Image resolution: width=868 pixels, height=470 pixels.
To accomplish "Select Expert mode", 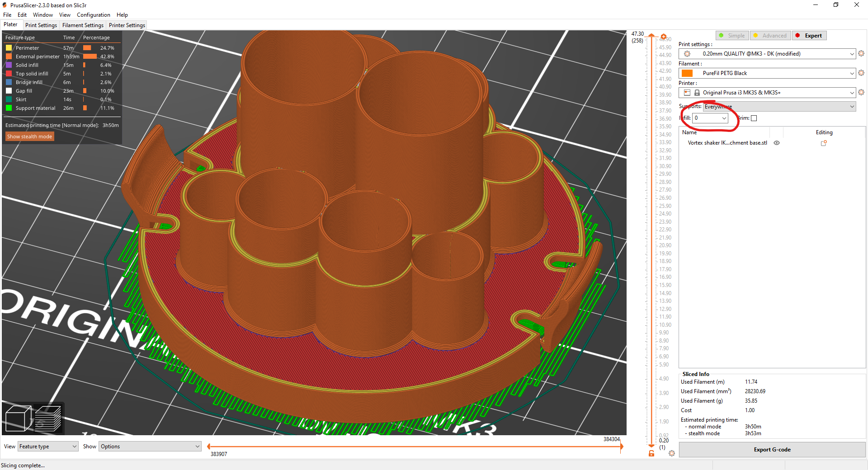I will [809, 36].
